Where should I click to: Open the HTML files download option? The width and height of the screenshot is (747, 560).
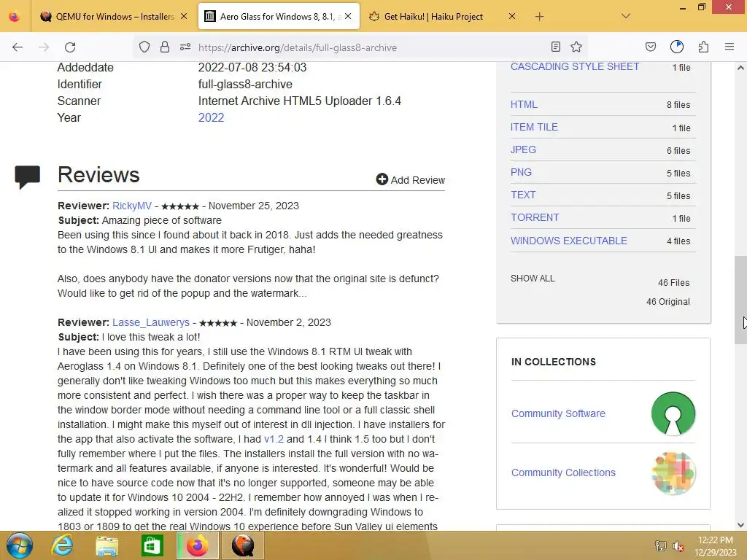coord(524,104)
